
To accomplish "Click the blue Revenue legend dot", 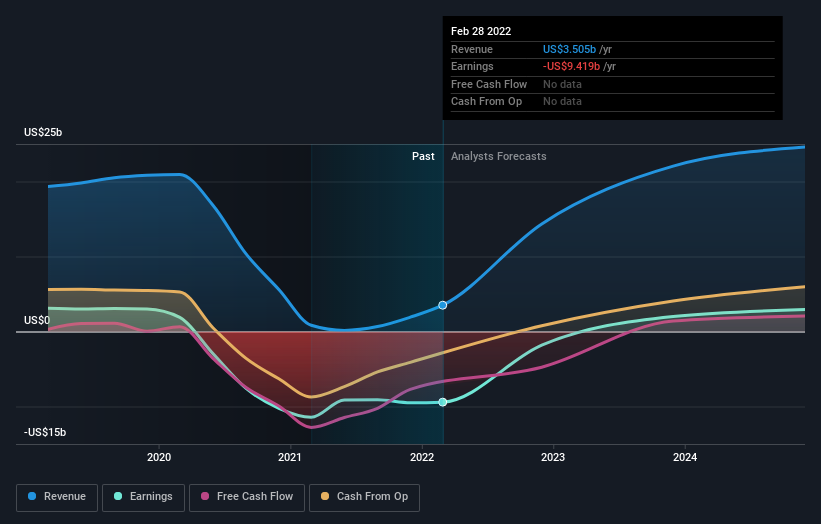I will coord(32,496).
